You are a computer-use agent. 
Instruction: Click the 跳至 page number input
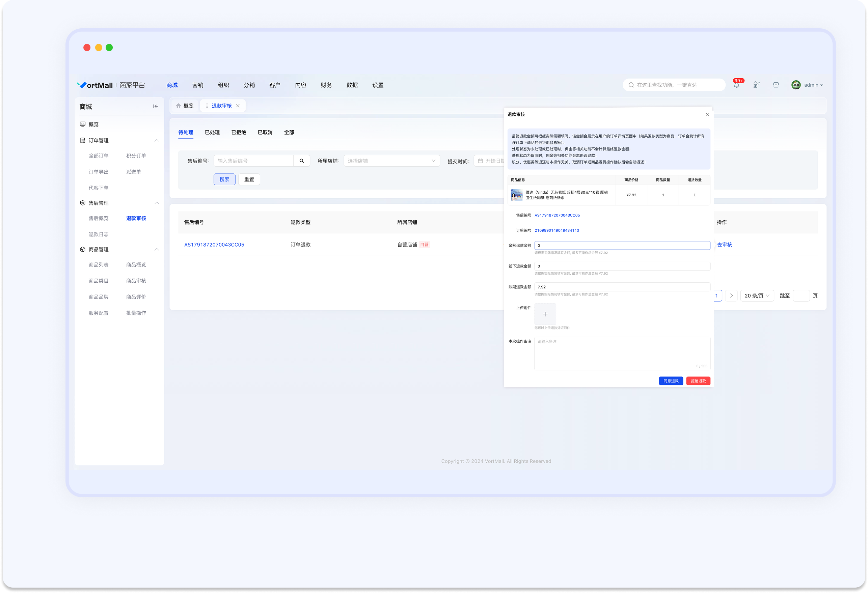pyautogui.click(x=801, y=295)
